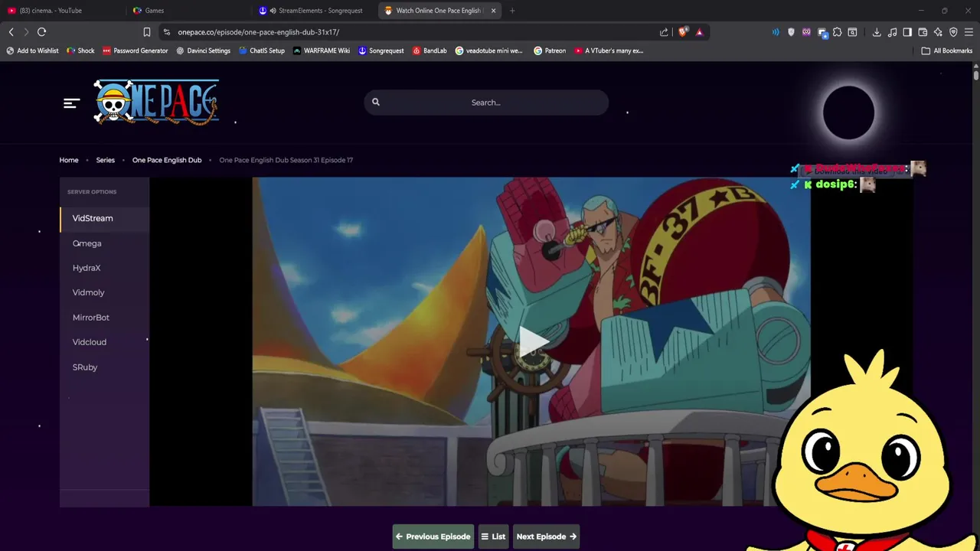The height and width of the screenshot is (551, 980).
Task: Click the search magnifier icon
Action: 376,102
